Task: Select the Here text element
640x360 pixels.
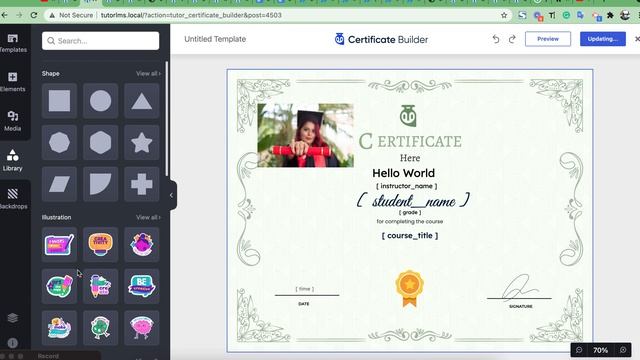Action: point(410,158)
